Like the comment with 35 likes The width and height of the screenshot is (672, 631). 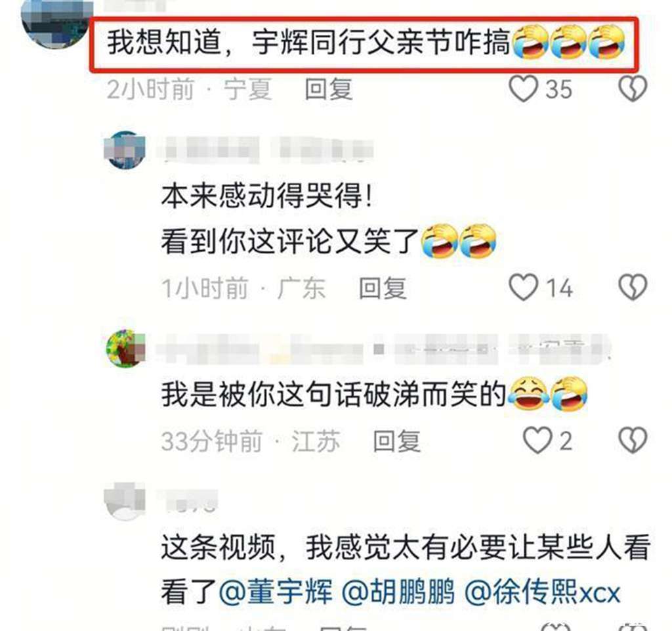[523, 89]
